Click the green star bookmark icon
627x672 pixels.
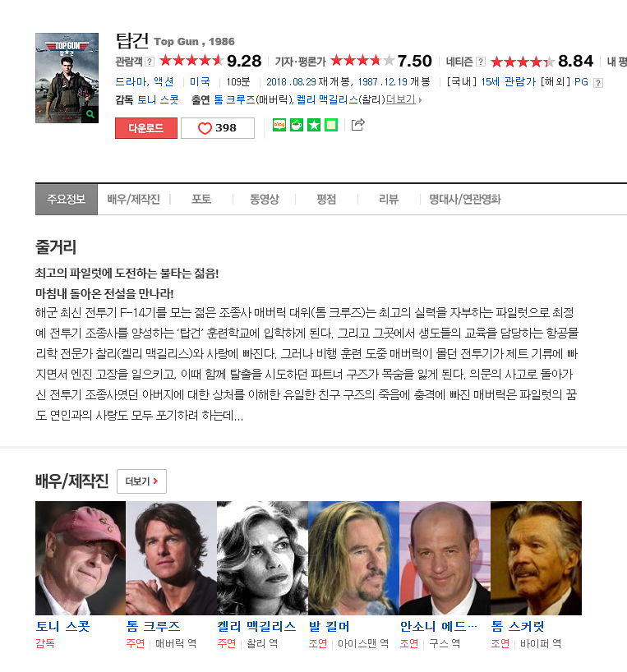point(314,125)
